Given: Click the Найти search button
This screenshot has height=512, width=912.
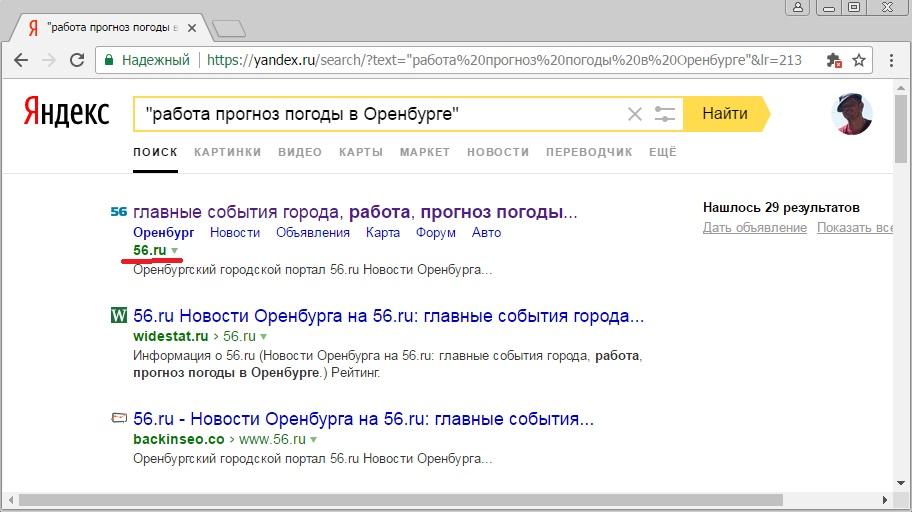Looking at the screenshot, I should point(725,113).
